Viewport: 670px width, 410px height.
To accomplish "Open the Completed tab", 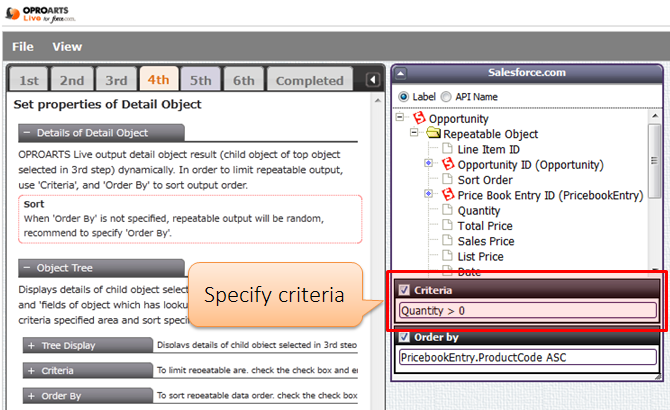I will coord(310,79).
